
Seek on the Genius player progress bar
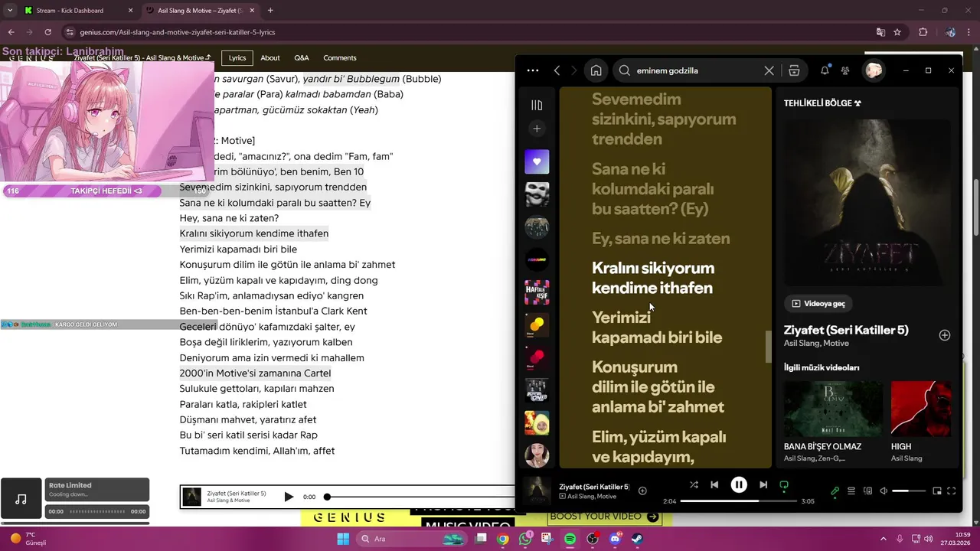click(420, 497)
